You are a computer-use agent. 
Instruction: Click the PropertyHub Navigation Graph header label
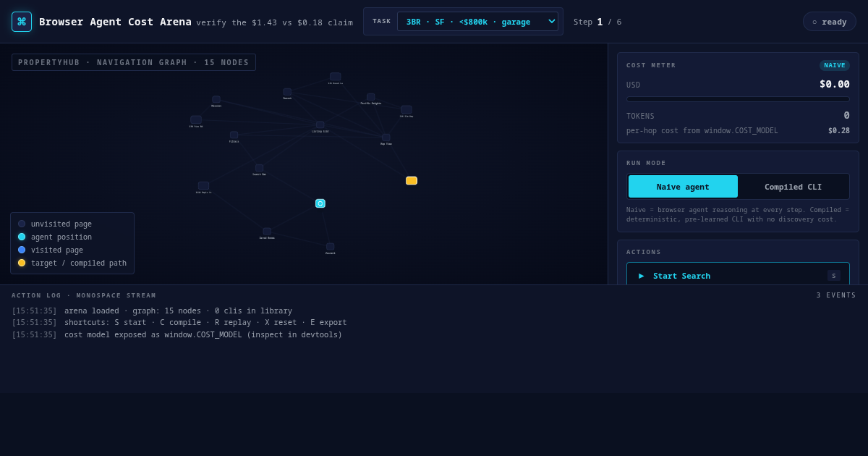point(134,62)
